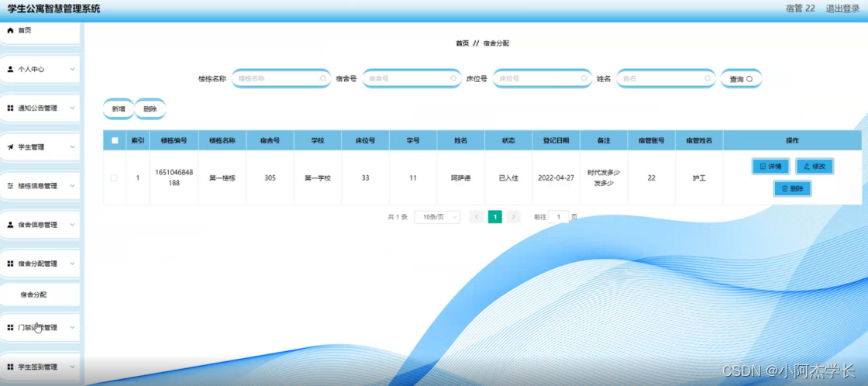Tick the checkbox for row 1
Image resolution: width=868 pixels, height=386 pixels.
[x=114, y=178]
